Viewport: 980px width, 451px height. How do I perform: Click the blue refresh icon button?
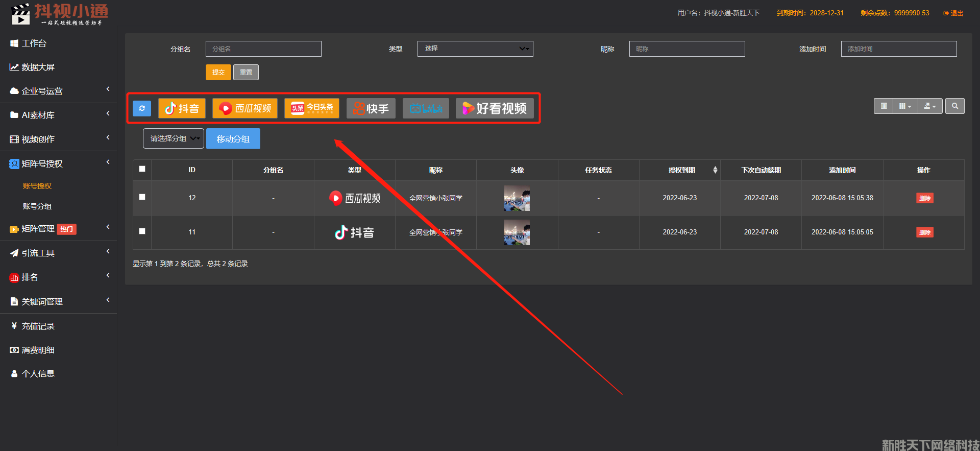click(x=142, y=108)
